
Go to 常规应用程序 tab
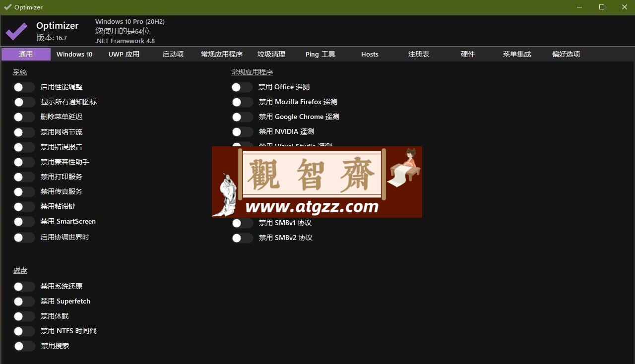[x=222, y=54]
